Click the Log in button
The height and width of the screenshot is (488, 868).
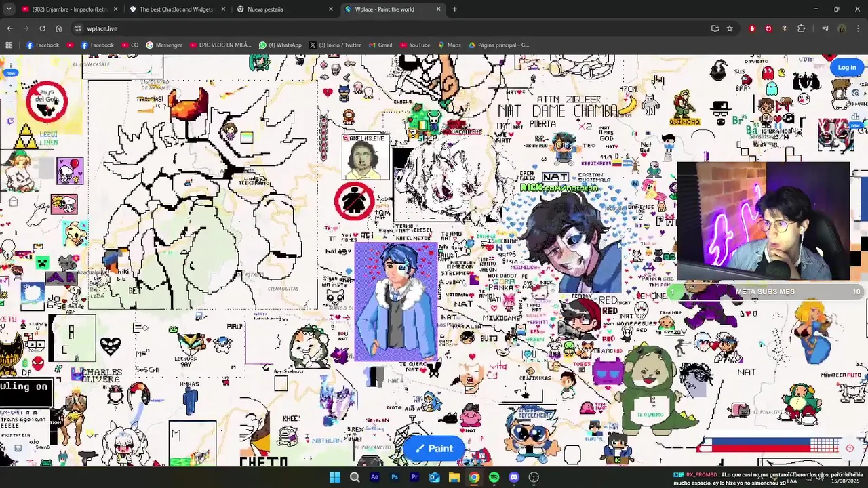[x=846, y=67]
